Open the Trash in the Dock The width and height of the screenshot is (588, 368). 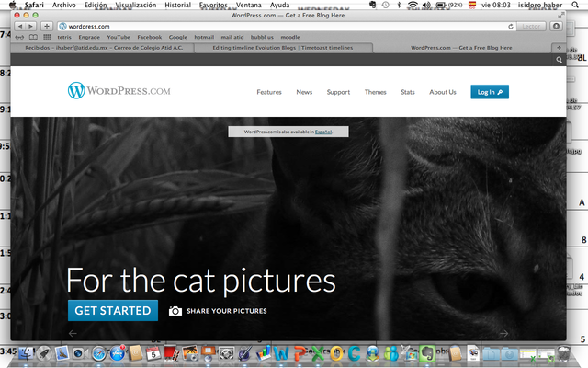coord(563,353)
